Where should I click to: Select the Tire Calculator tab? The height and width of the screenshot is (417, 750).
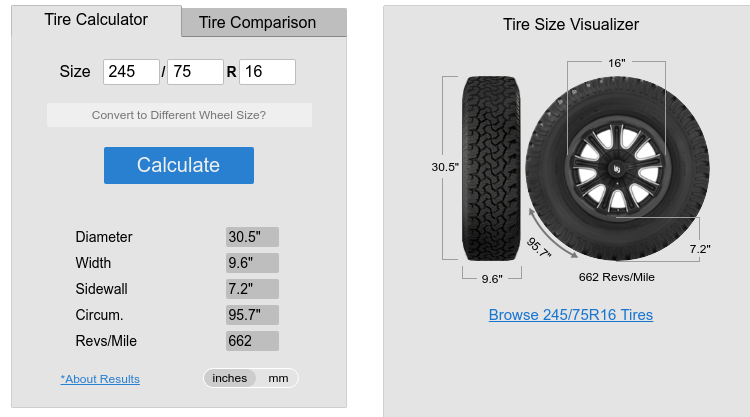coord(96,20)
